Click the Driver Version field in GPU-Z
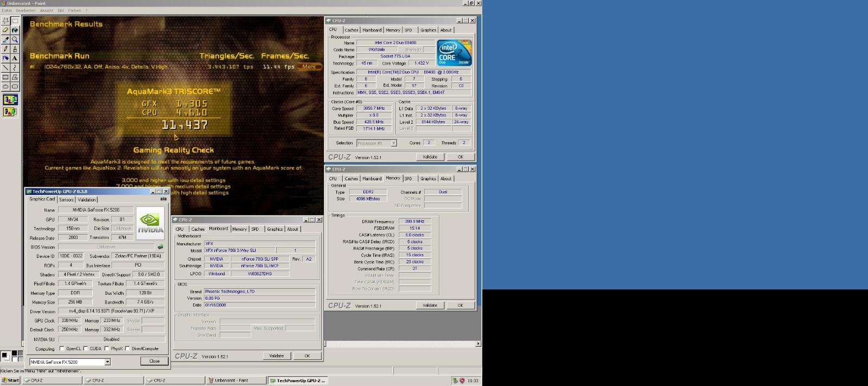 click(x=111, y=311)
